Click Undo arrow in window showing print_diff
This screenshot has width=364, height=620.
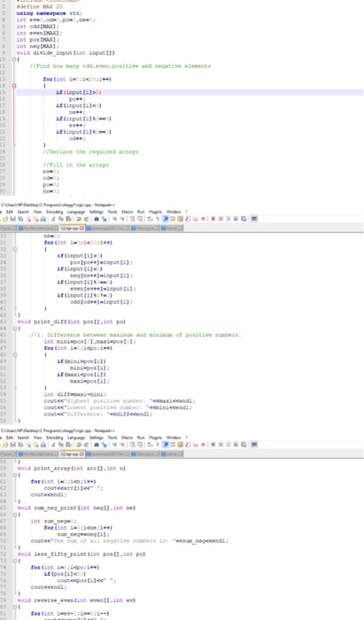coord(79,219)
